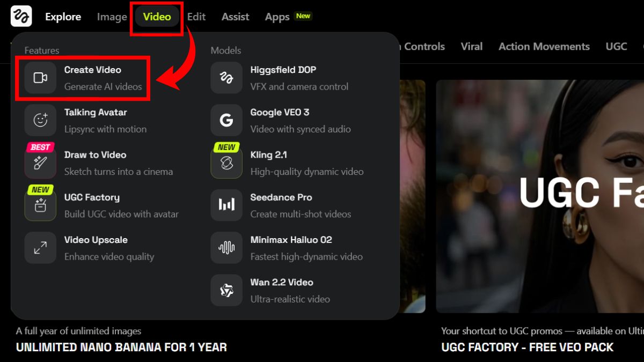Open the Wan 2.2 Video icon
Screen dimensions: 644x362
pos(226,290)
